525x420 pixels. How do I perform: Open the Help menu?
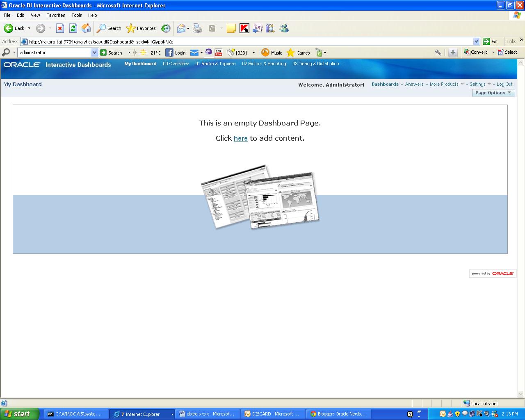pyautogui.click(x=93, y=15)
